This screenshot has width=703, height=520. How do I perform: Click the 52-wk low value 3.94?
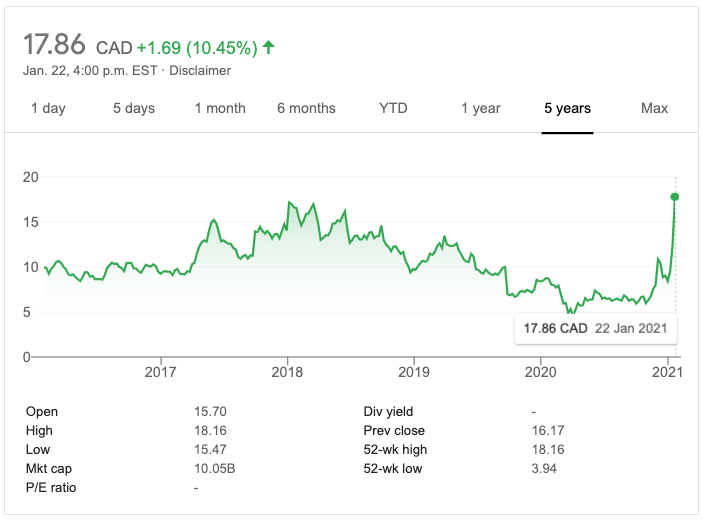pyautogui.click(x=544, y=468)
